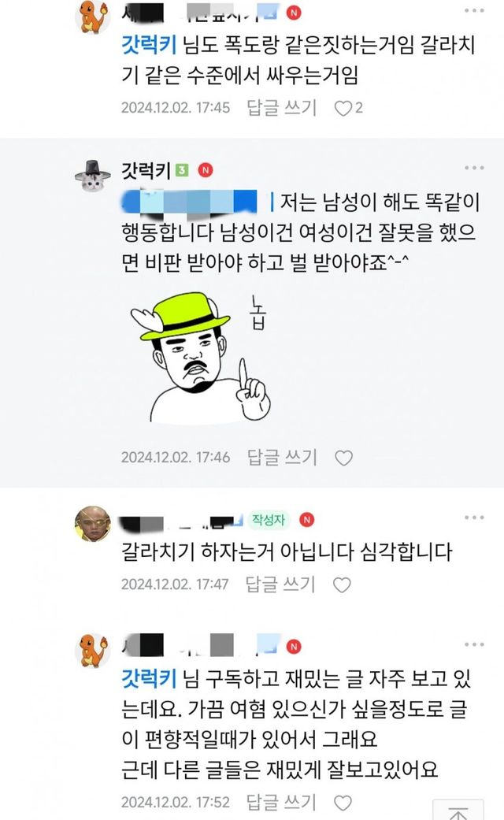Click the red N badge beside 갓럭키
Viewport: 504px width, 820px height.
[x=206, y=170]
